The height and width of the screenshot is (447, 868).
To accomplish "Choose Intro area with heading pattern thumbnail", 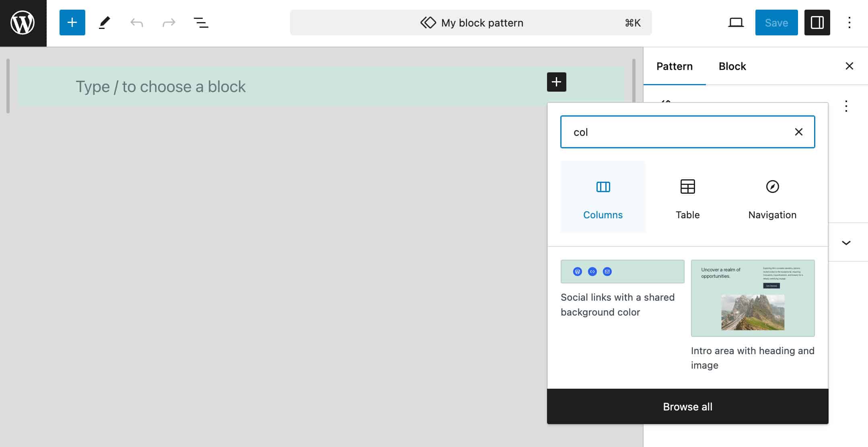I will tap(753, 298).
